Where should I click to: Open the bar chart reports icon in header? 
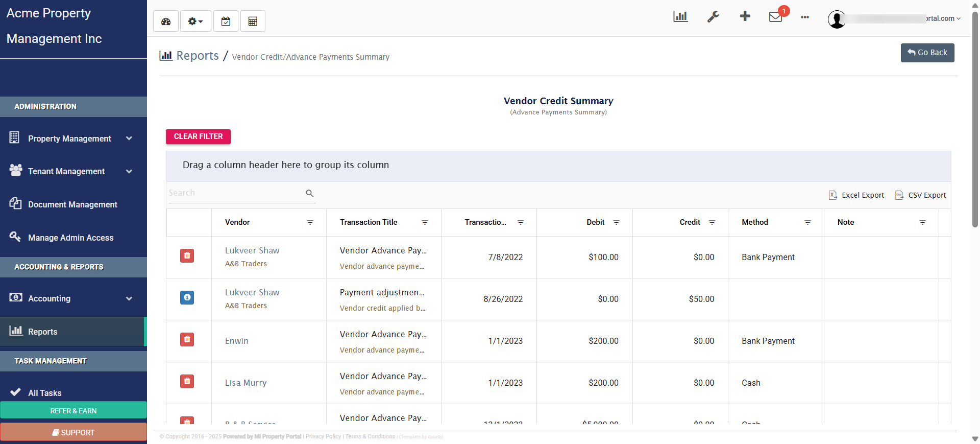pyautogui.click(x=680, y=17)
